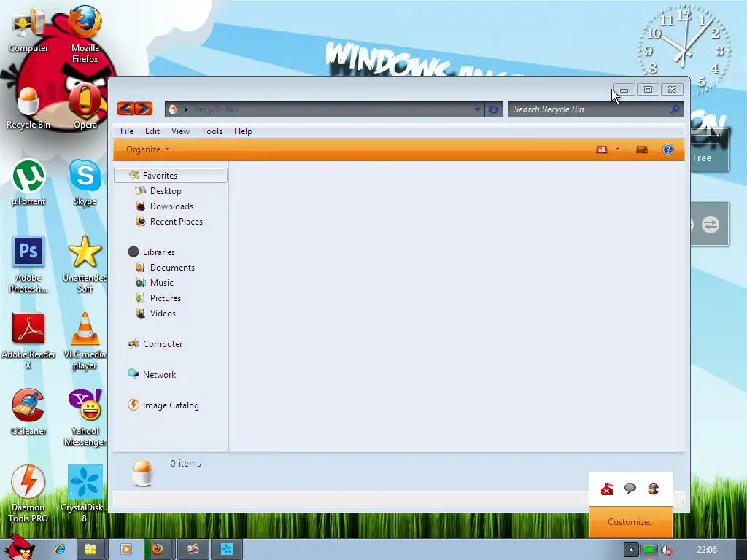Click the change view icon
This screenshot has width=747, height=560.
602,149
